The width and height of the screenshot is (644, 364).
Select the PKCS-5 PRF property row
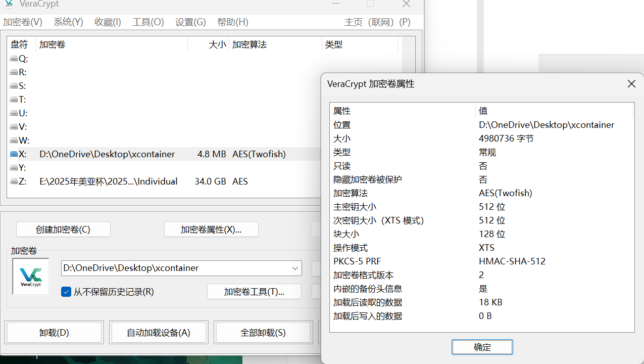[482, 261]
